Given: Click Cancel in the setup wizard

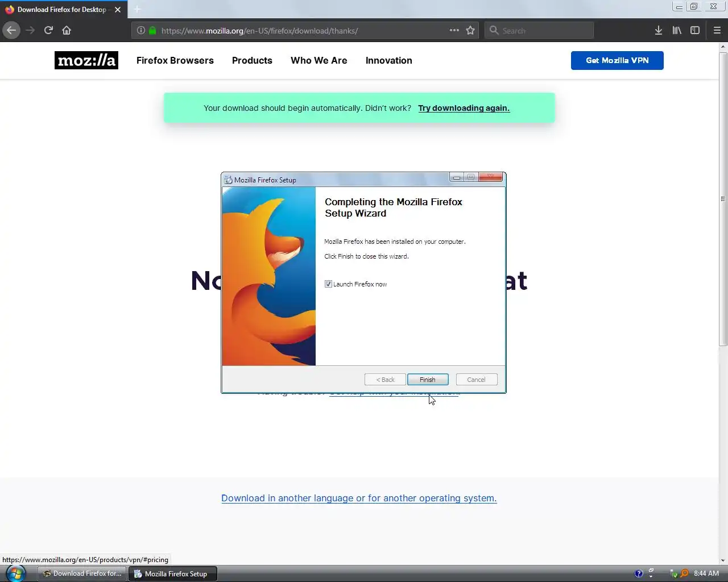Looking at the screenshot, I should [x=476, y=380].
